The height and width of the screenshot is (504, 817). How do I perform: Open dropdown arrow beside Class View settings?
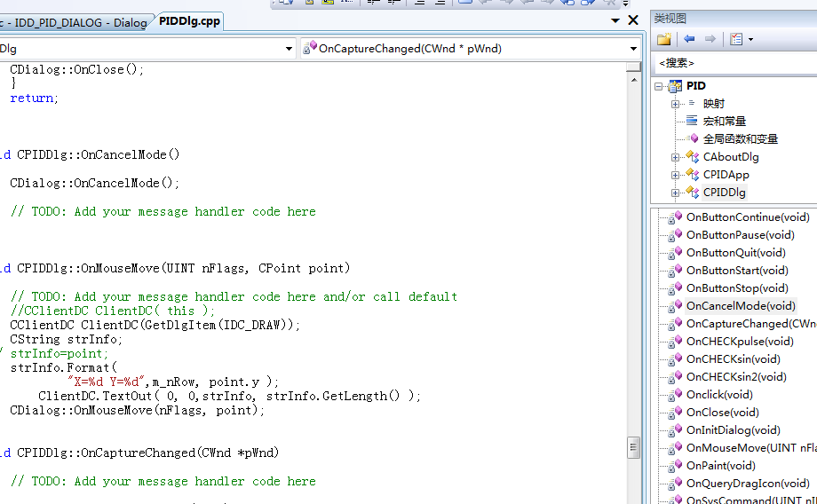750,39
